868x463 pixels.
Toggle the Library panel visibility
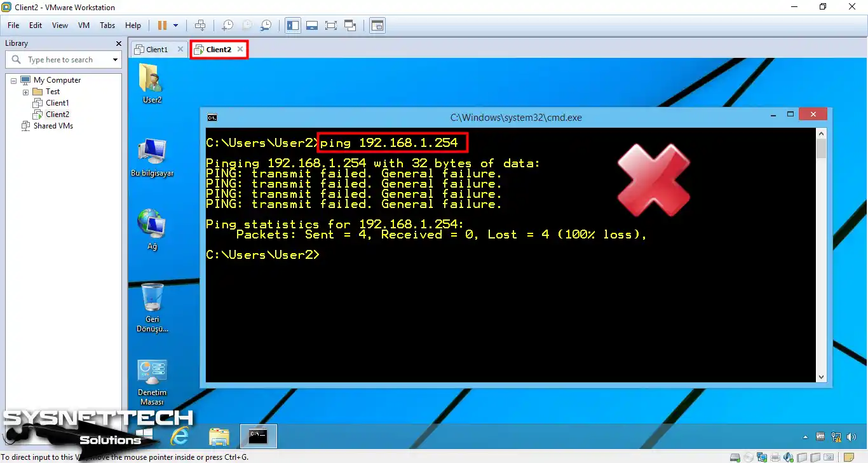[293, 25]
